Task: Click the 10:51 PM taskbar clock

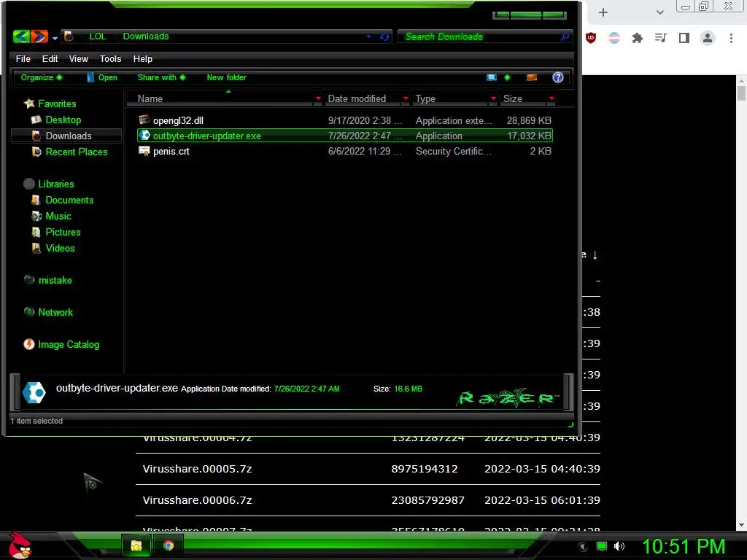Action: coord(684,546)
